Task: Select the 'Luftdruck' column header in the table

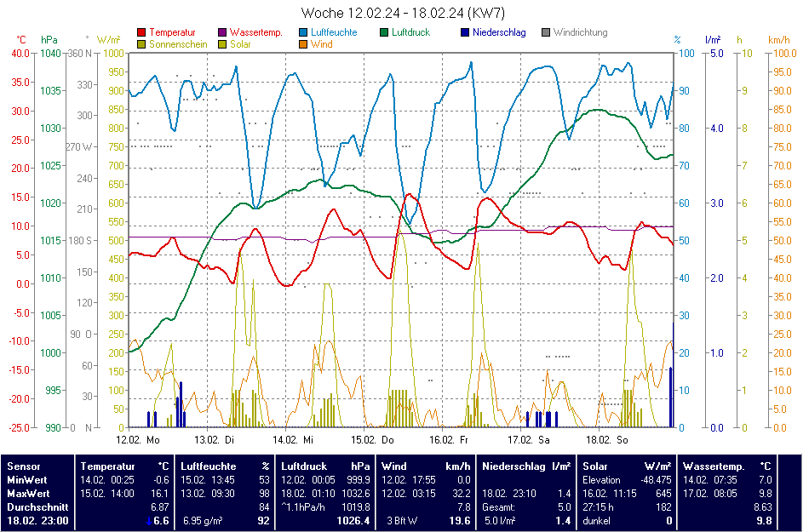Action: [x=304, y=466]
